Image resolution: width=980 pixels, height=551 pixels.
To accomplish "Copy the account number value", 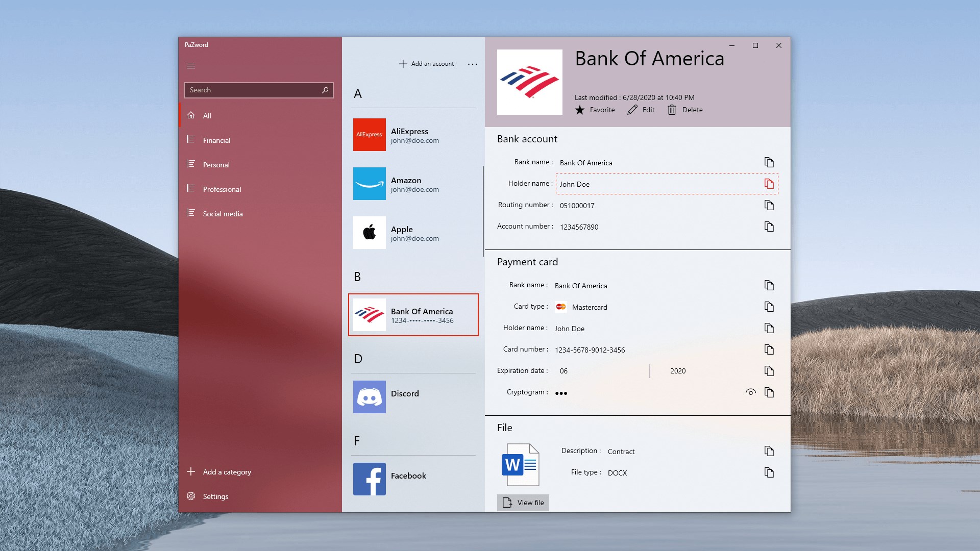I will [x=769, y=227].
